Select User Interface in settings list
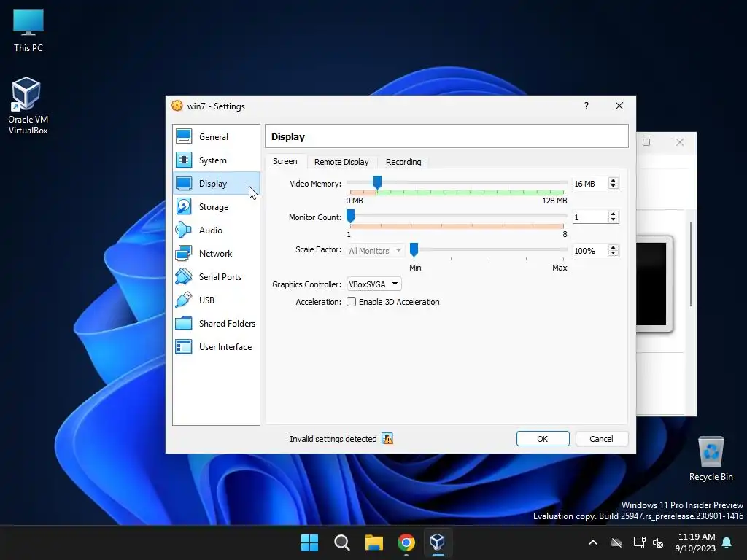The width and height of the screenshot is (747, 560). tap(216, 346)
